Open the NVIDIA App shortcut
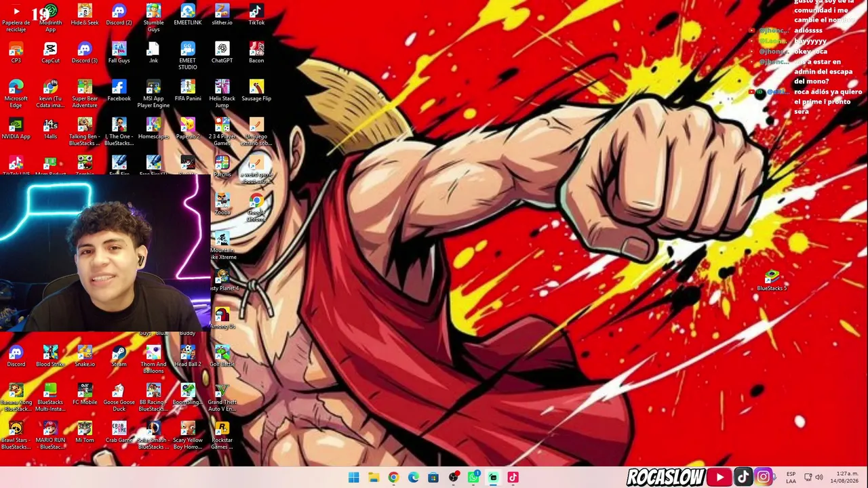Image resolution: width=868 pixels, height=488 pixels. coord(16,129)
